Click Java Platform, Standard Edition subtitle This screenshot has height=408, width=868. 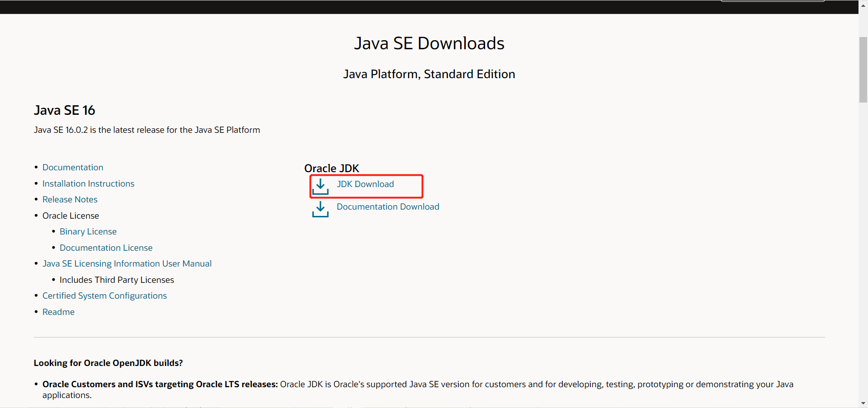(x=429, y=74)
